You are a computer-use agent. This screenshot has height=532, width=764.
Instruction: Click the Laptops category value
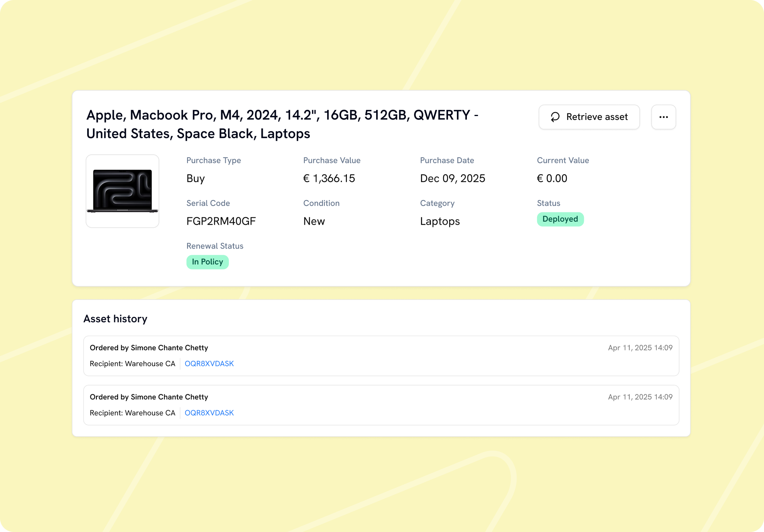[x=440, y=221]
